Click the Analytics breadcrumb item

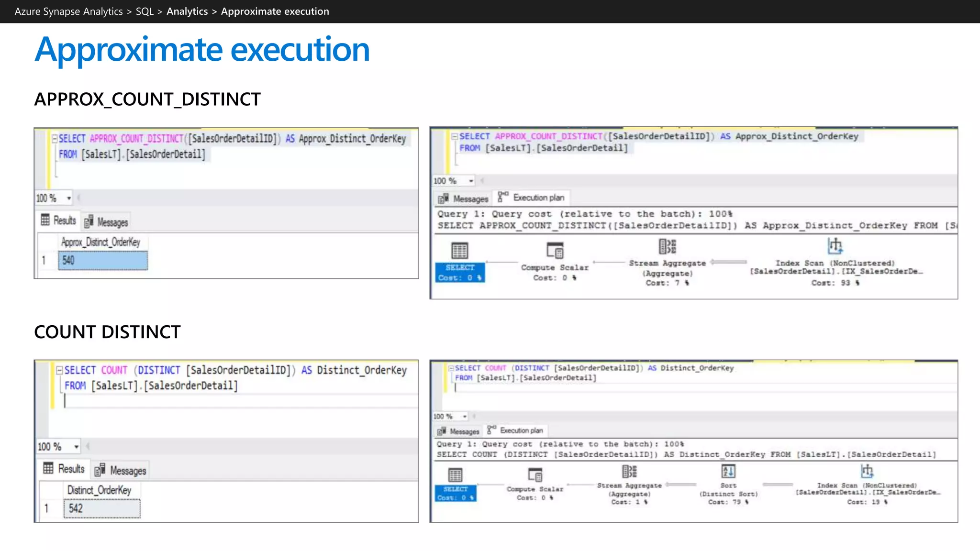coord(187,11)
